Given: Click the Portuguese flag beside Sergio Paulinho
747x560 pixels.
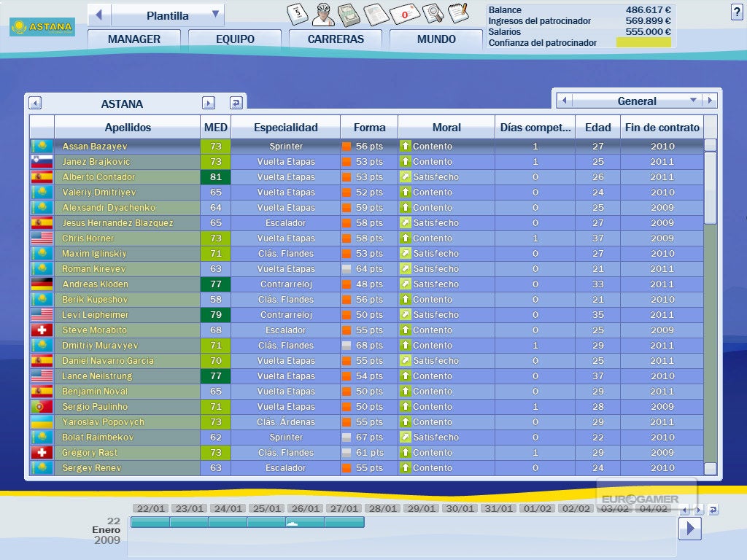Looking at the screenshot, I should tap(42, 407).
